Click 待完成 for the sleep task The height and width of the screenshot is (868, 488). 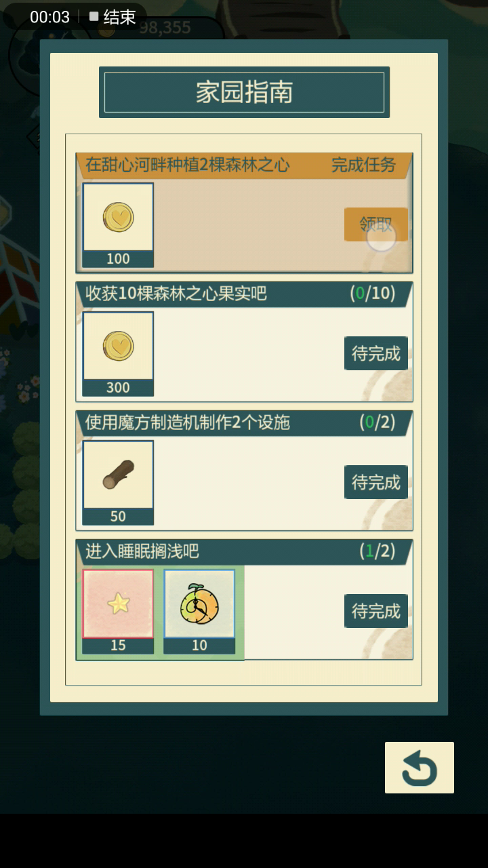click(x=376, y=611)
